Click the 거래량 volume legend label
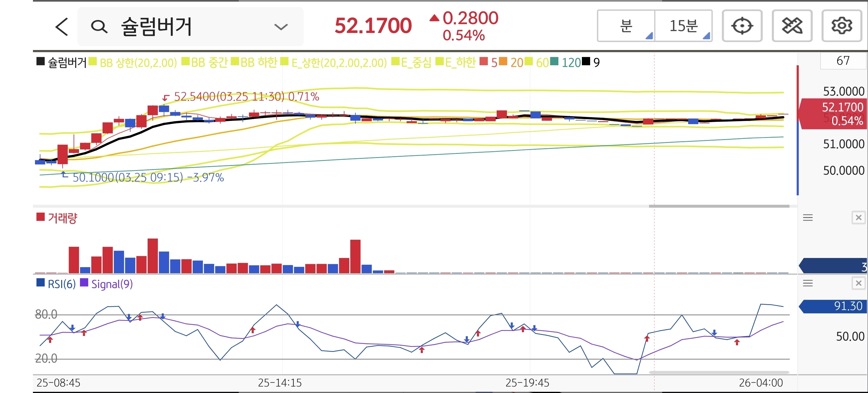Image resolution: width=868 pixels, height=393 pixels. coord(62,218)
